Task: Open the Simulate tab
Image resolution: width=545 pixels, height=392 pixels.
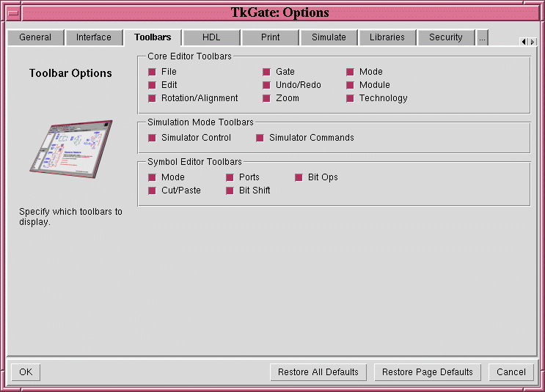Action: 329,37
